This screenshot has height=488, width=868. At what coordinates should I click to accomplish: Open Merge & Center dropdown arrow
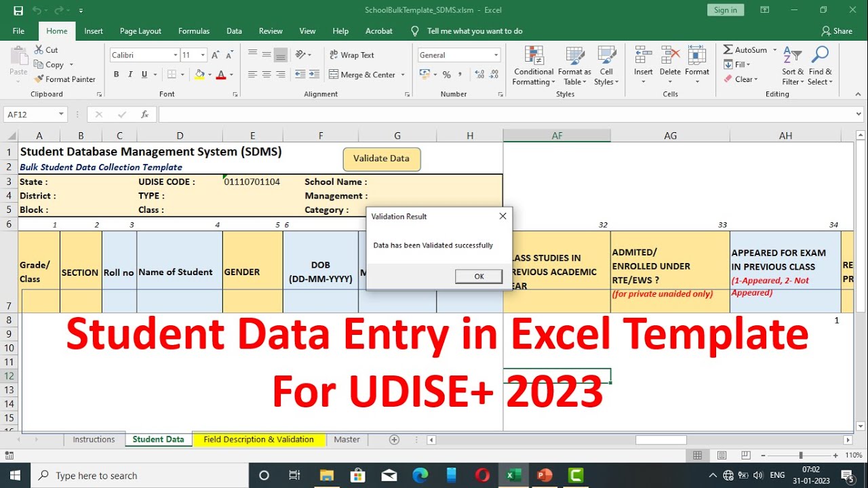[x=403, y=75]
